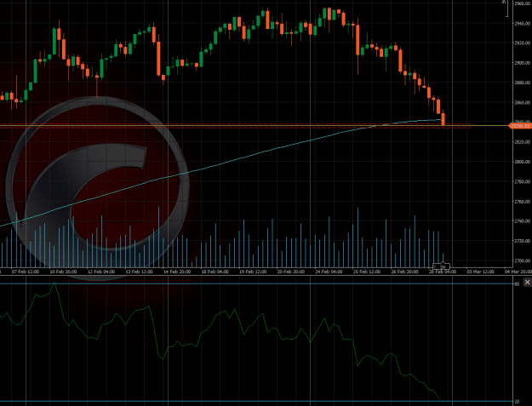Screen dimensions: 532x406
Task: Click the orange current price tag
Action: 520,126
